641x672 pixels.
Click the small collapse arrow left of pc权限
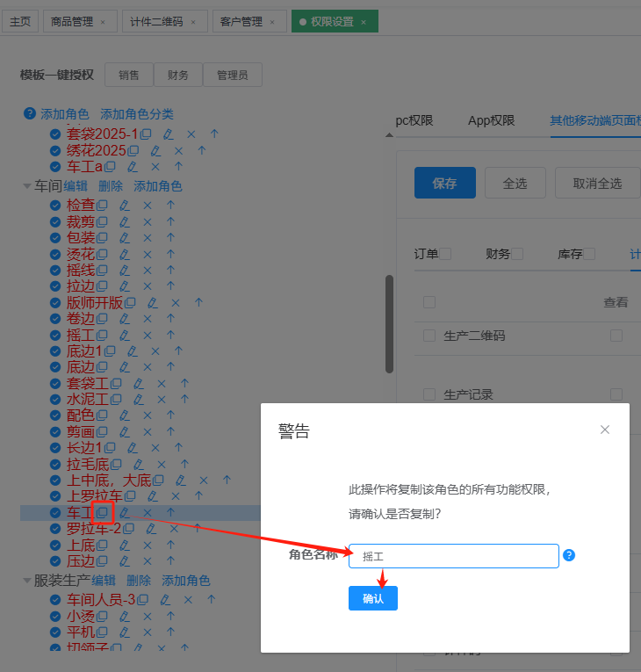tap(389, 134)
